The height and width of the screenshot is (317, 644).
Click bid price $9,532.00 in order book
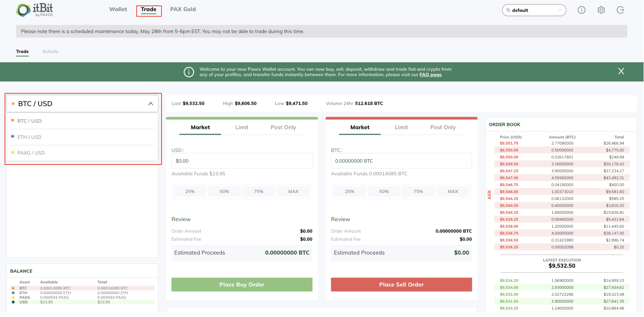coord(509,295)
